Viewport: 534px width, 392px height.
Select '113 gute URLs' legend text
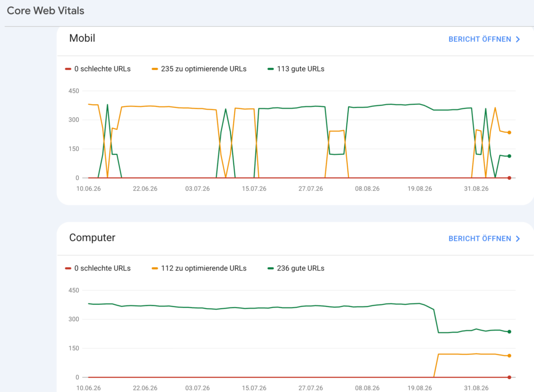tap(301, 69)
